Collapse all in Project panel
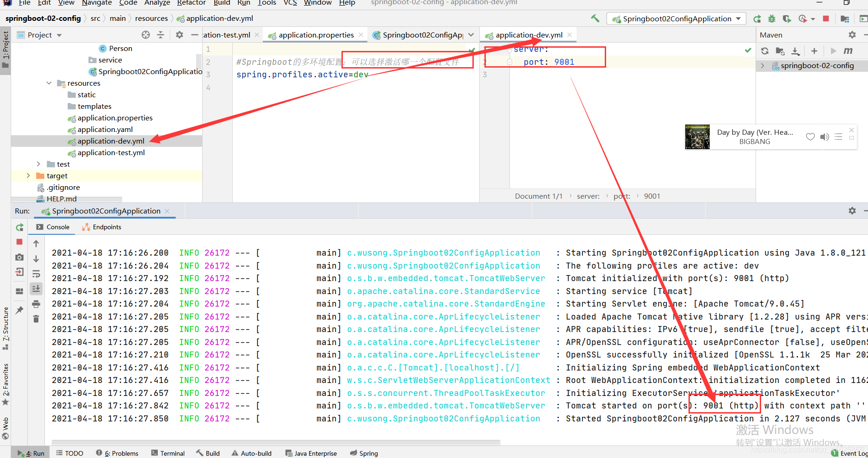This screenshot has width=868, height=458. 161,35
